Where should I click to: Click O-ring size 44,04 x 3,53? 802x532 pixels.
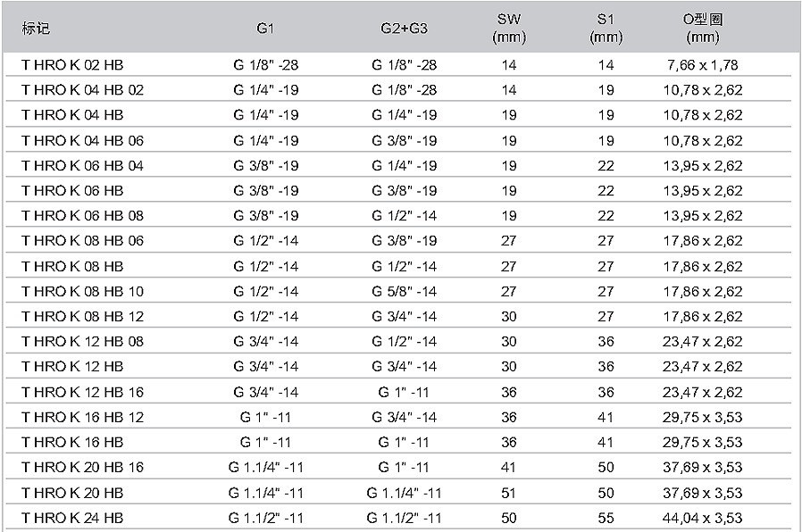point(703,518)
